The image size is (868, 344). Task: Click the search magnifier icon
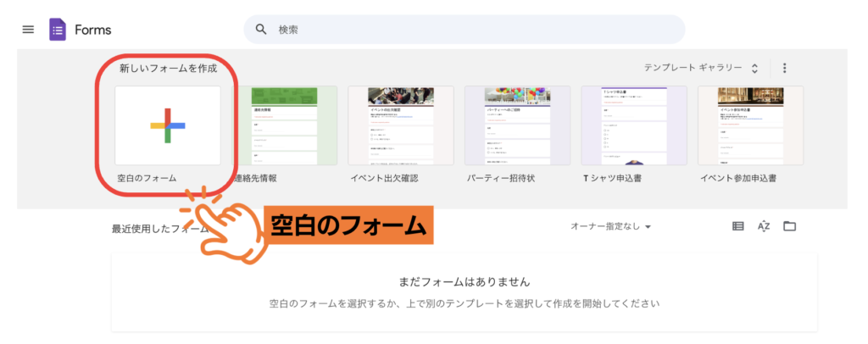261,30
